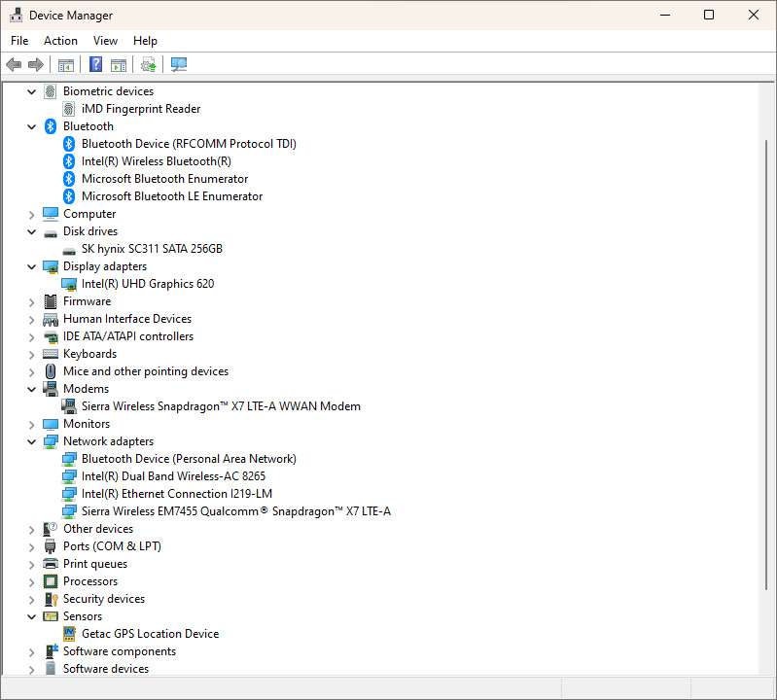Expand the Keyboards node

pos(32,355)
